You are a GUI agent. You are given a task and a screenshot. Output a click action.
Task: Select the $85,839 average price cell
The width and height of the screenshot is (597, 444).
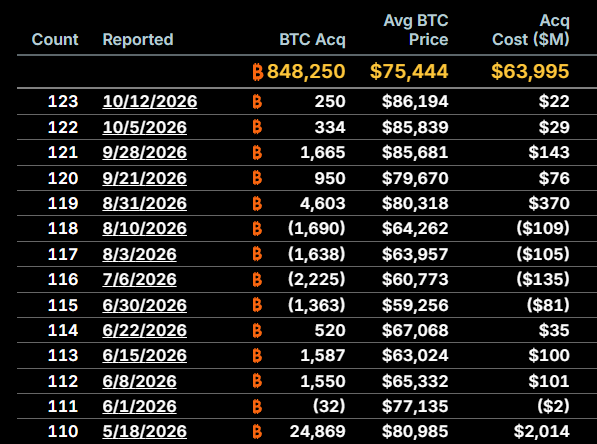(415, 127)
